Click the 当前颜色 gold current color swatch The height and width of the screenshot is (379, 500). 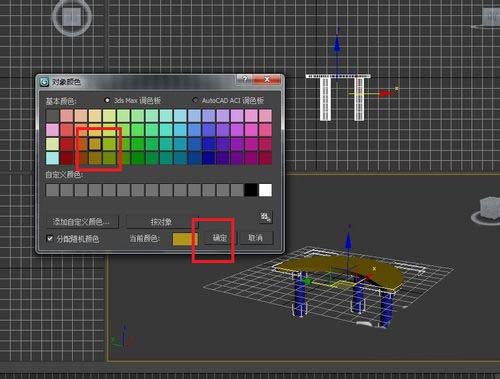(185, 239)
